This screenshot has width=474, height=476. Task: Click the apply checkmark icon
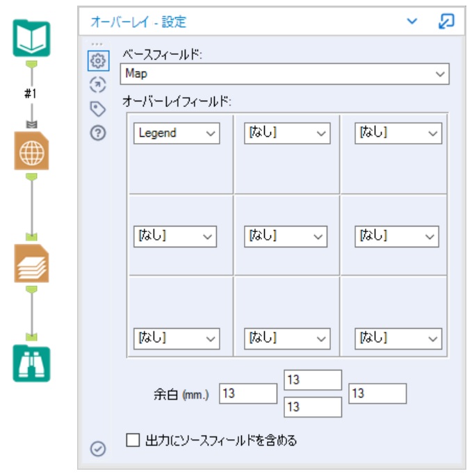point(98,449)
